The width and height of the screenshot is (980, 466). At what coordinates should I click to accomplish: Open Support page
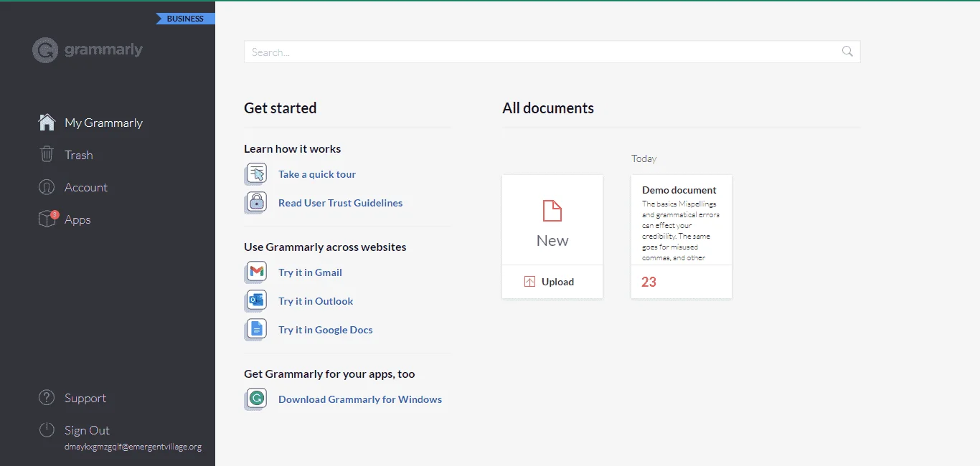click(x=85, y=398)
